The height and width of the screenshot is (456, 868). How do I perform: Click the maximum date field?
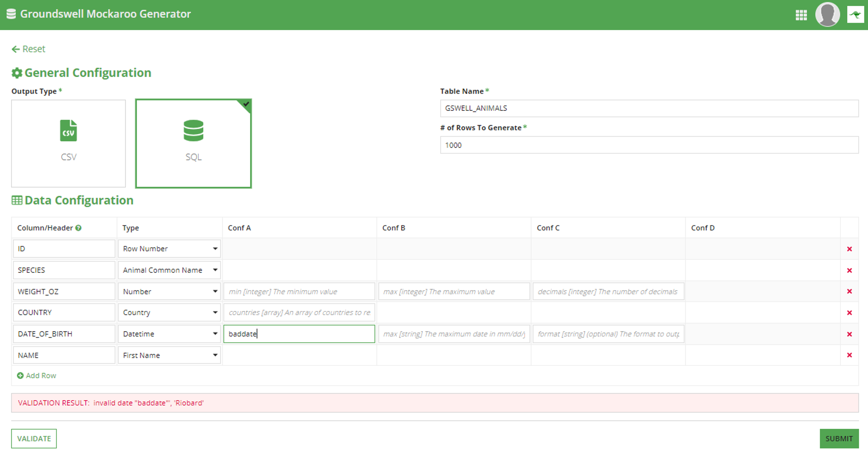pyautogui.click(x=454, y=334)
